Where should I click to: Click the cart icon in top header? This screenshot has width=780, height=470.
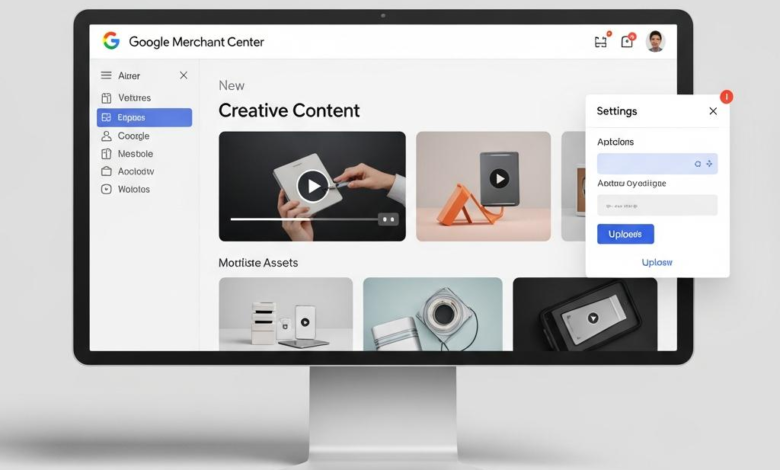(x=601, y=42)
